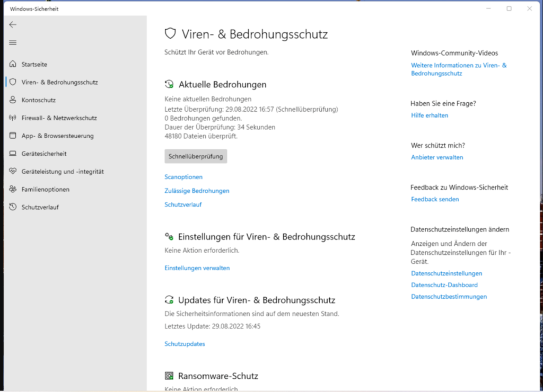Click the Schutzverlauf history clock icon
Image resolution: width=543 pixels, height=392 pixels.
pos(13,207)
